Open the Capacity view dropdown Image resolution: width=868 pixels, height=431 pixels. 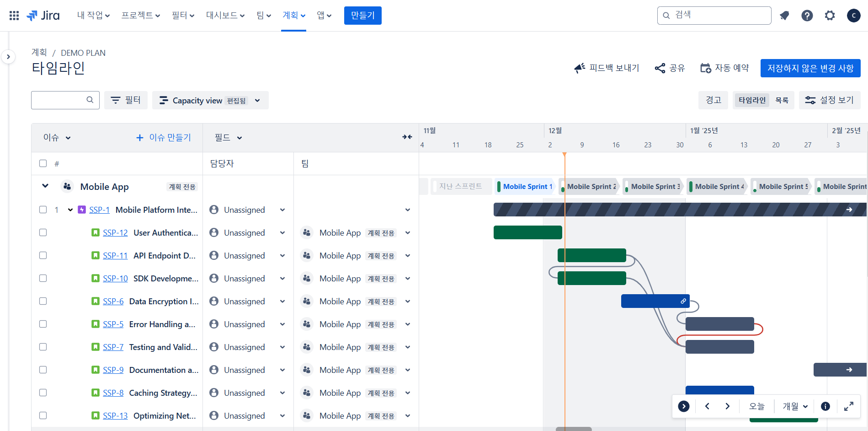click(210, 100)
